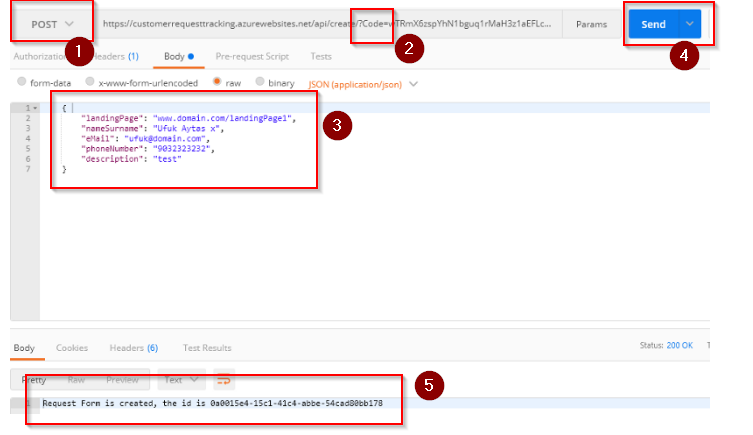753x435 pixels.
Task: Open the JSON (application/json) type dropdown
Action: point(363,85)
